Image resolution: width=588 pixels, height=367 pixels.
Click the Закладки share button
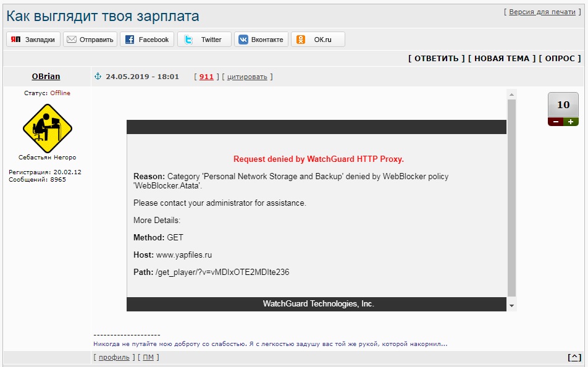point(33,40)
